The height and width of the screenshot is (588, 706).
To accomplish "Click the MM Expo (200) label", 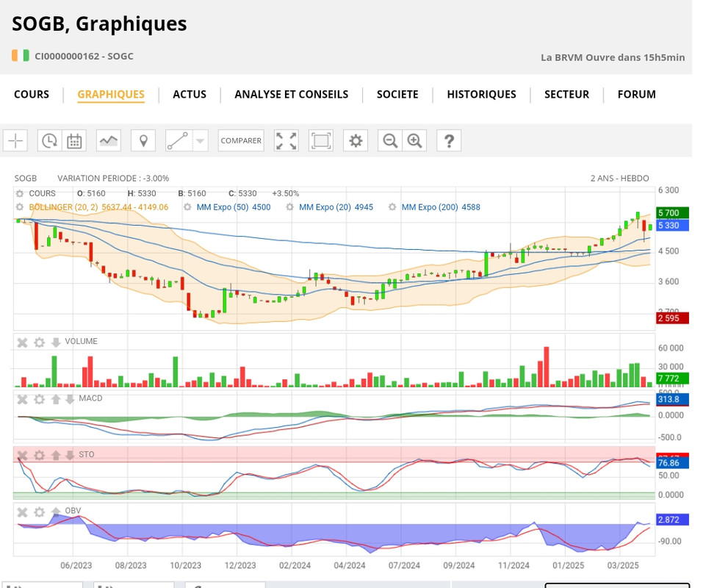I will point(441,207).
